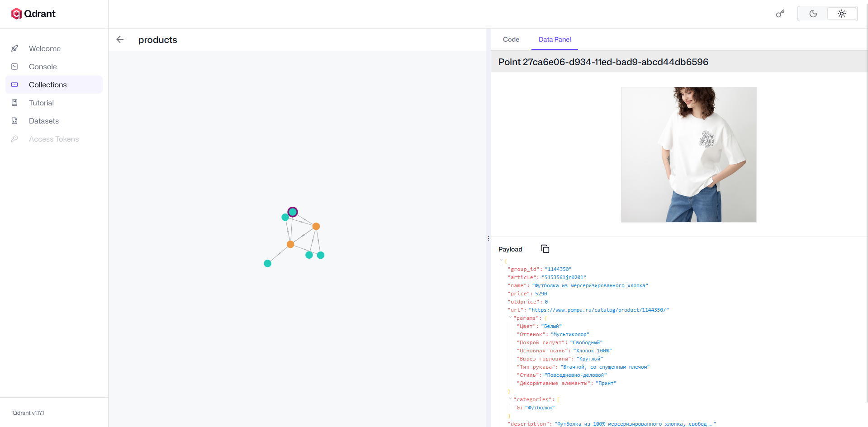Collapse the root payload JSON object
The height and width of the screenshot is (427, 868).
coord(501,261)
